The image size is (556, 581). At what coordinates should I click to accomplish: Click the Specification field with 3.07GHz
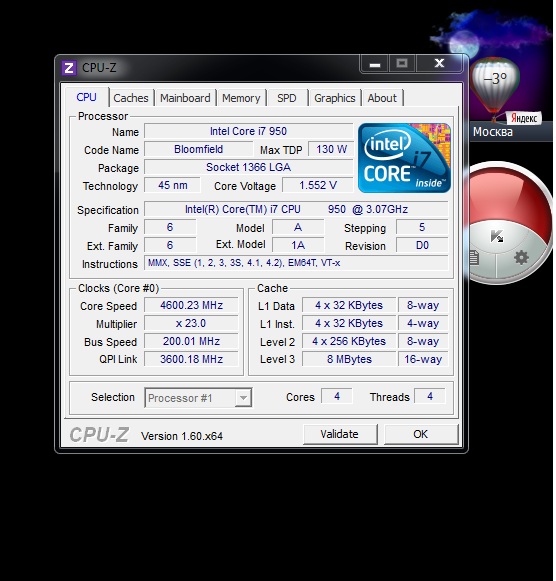pyautogui.click(x=296, y=209)
